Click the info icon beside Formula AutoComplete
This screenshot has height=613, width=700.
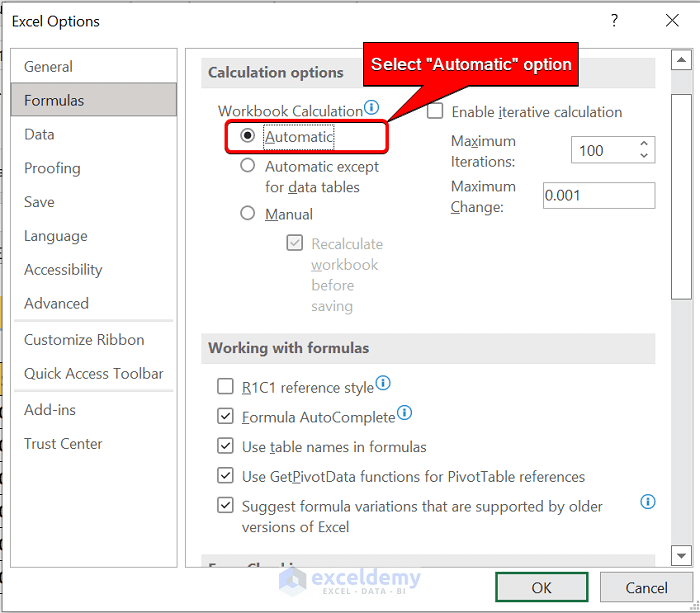404,413
